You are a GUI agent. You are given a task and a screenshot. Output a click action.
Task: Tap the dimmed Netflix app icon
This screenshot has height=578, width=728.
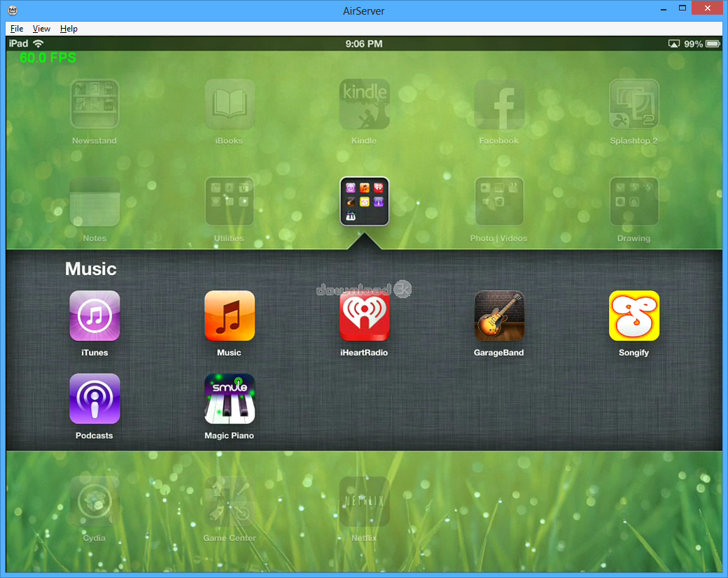click(x=364, y=502)
